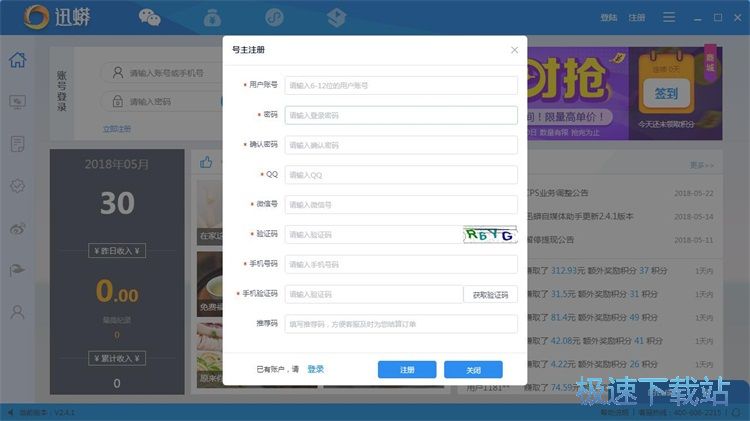Viewport: 750px width, 421px height.
Task: Click the 4.22元 earnings row
Action: coord(619,364)
